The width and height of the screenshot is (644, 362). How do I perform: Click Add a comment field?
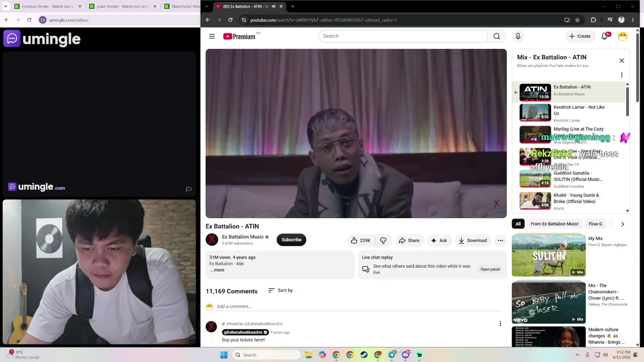(359, 307)
